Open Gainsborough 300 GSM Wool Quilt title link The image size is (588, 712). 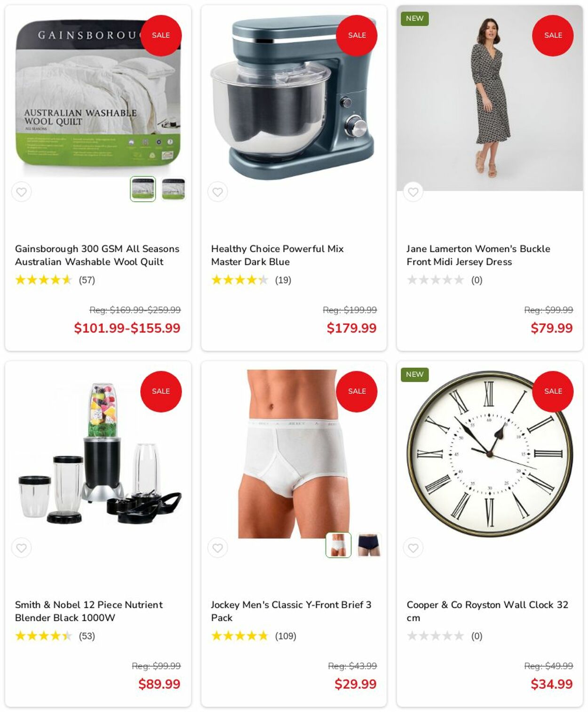coord(97,255)
